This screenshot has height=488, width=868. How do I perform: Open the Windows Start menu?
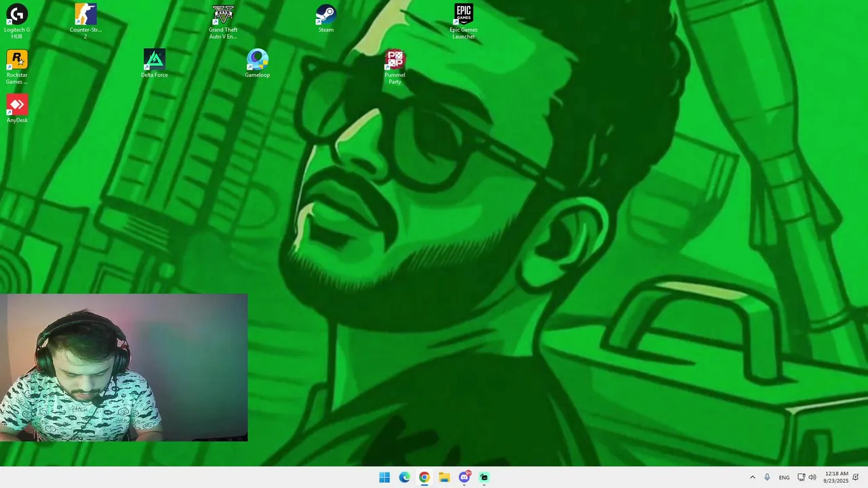tap(384, 477)
